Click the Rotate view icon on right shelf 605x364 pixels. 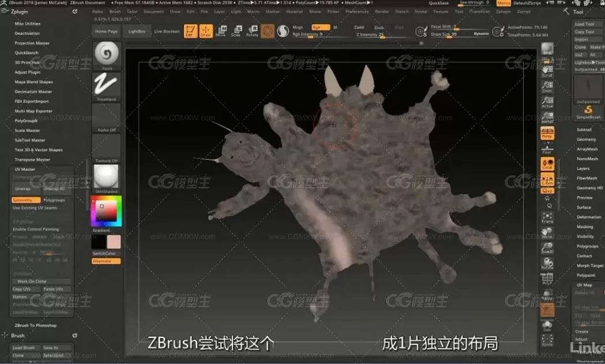[547, 263]
